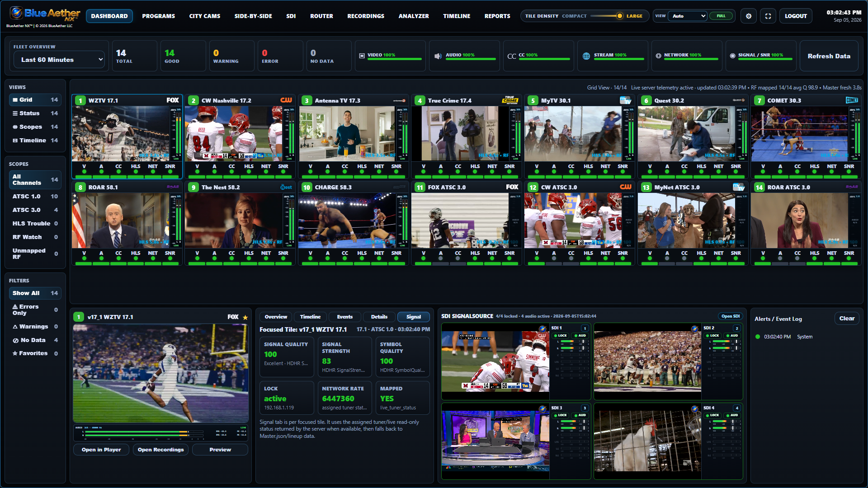868x488 pixels.
Task: Enable the Errors Only filter
Action: (x=35, y=310)
